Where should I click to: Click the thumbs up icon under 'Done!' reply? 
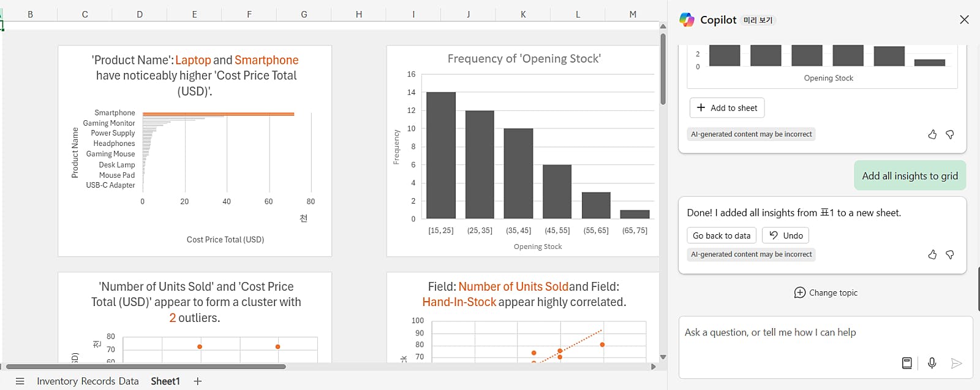pyautogui.click(x=932, y=254)
